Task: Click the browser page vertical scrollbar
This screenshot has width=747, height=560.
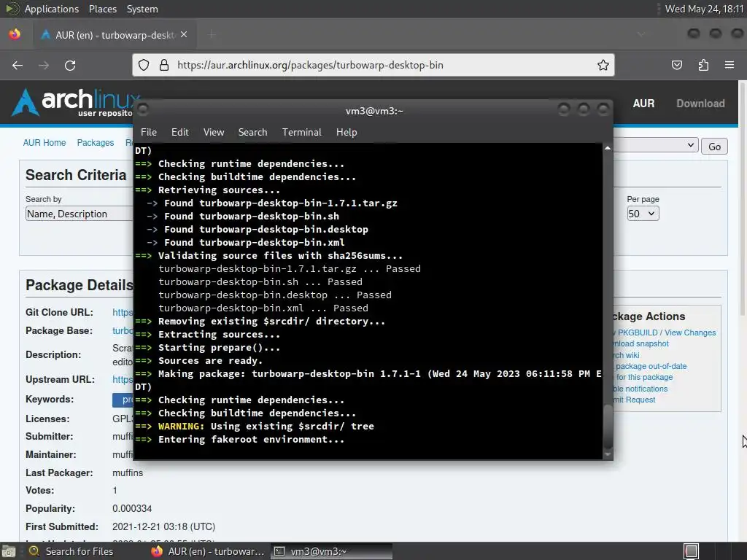Action: click(x=742, y=198)
